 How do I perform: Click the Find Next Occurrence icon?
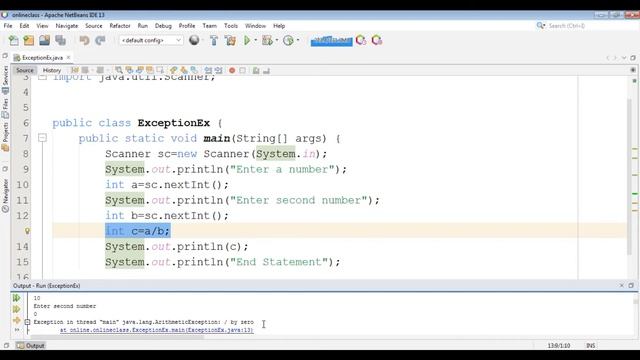140,70
